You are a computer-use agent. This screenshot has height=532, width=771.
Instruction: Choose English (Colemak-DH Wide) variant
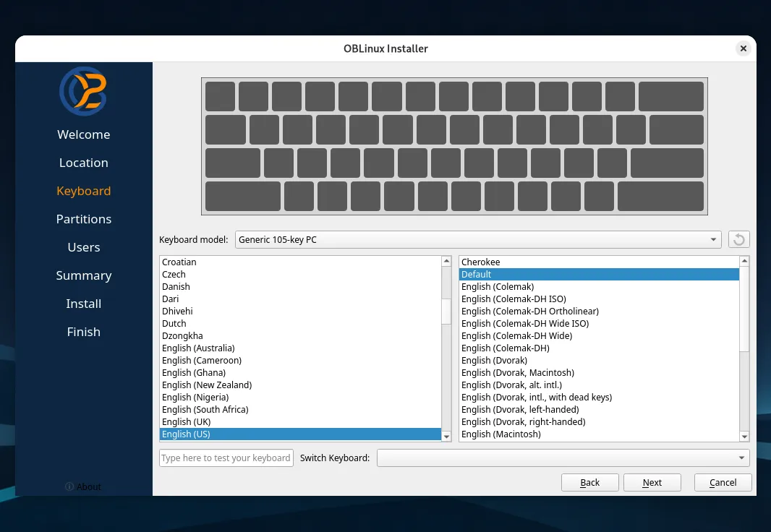[599, 335]
